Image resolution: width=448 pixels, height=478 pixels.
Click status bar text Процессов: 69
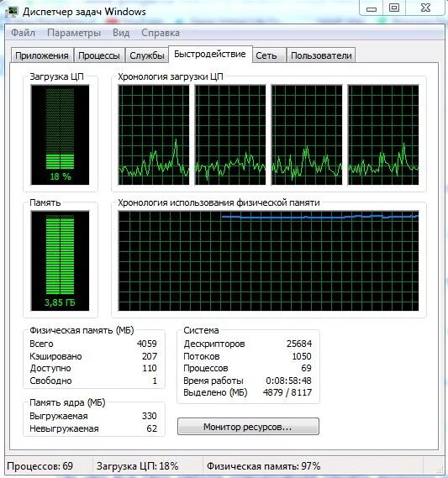pos(40,466)
